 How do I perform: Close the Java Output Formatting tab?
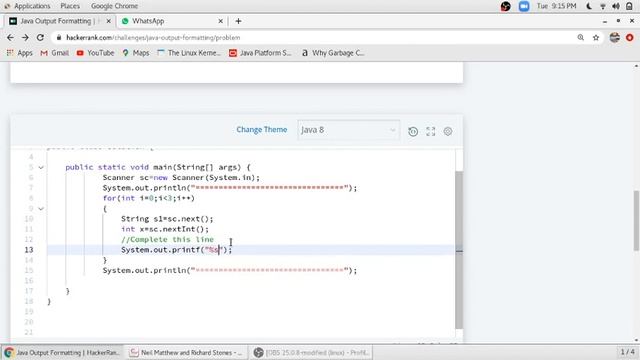[109, 21]
